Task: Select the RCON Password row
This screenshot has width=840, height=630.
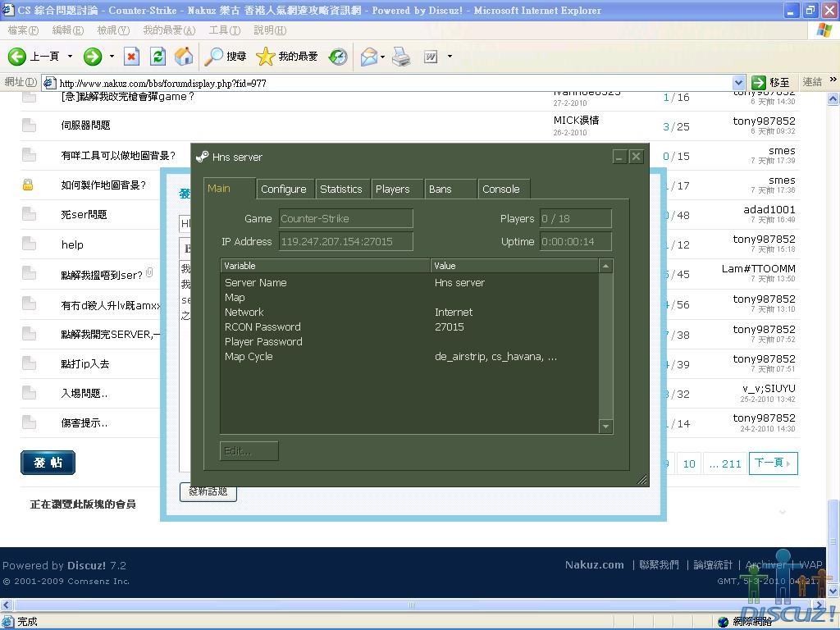Action: coord(409,326)
